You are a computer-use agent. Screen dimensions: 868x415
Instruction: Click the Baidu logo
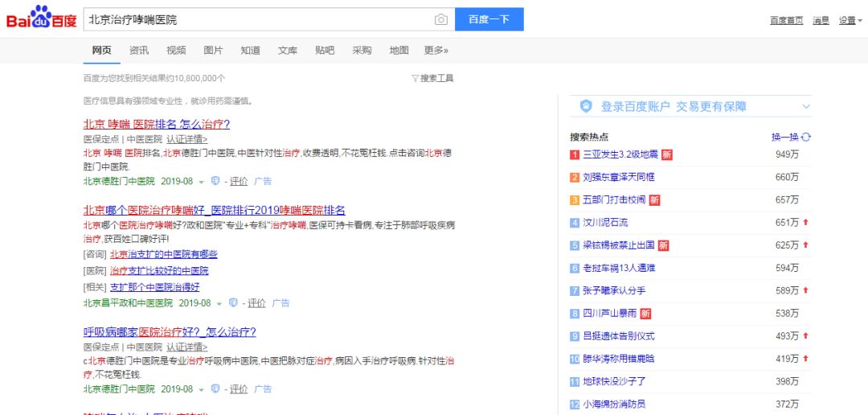(41, 18)
